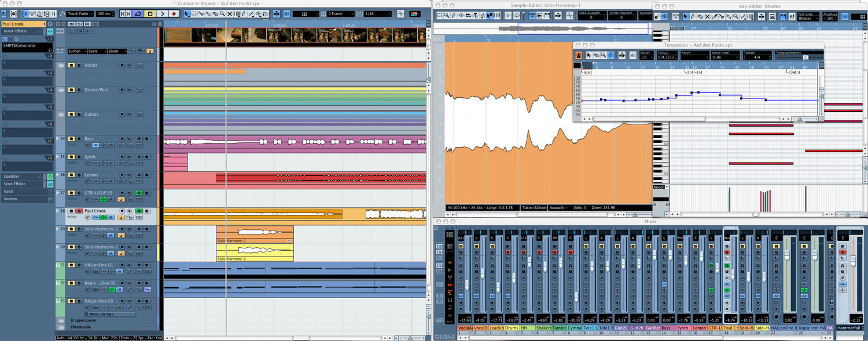Mute the Bass track
868x341 pixels.
coord(71,139)
